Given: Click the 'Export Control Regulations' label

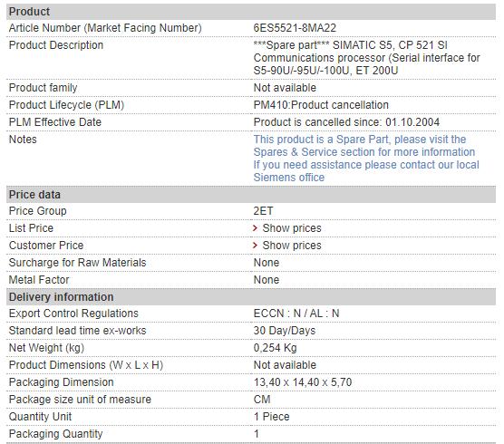Looking at the screenshot, I should pyautogui.click(x=73, y=314).
